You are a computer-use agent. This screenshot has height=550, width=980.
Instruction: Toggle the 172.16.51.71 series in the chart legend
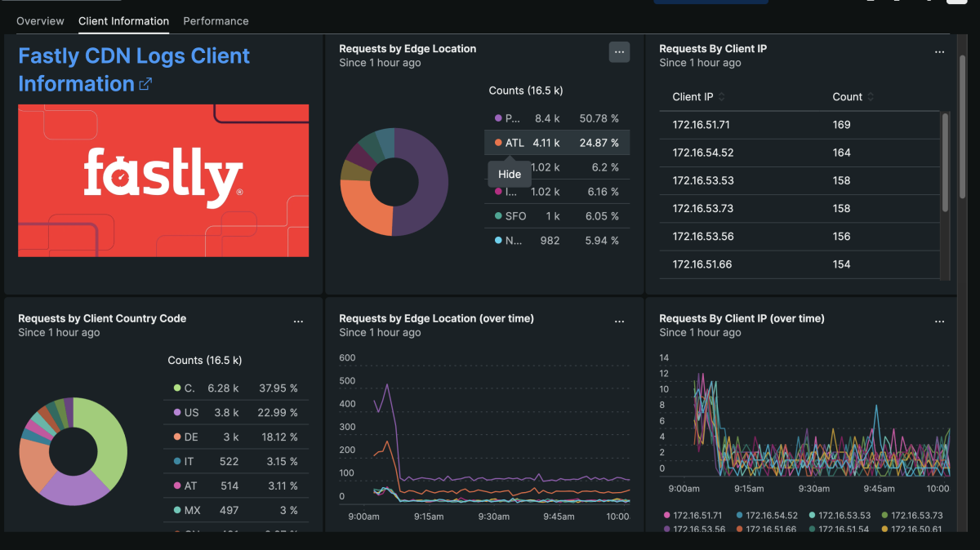(692, 515)
